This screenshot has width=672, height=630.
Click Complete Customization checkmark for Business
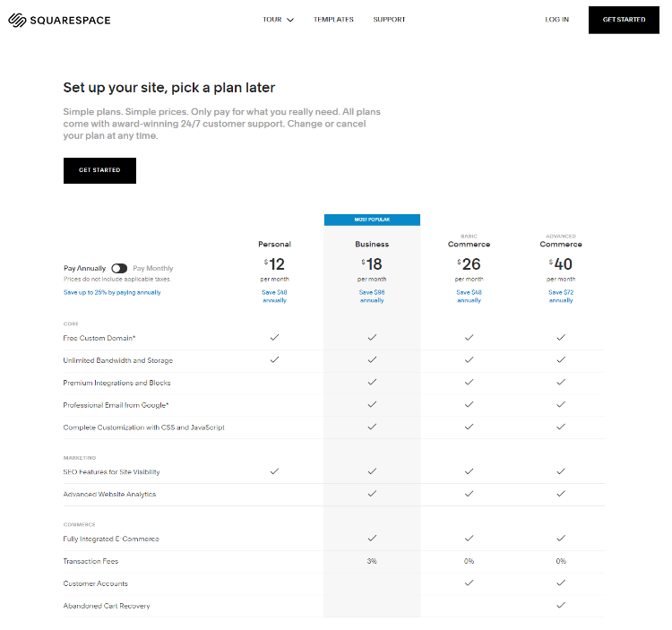coord(372,427)
